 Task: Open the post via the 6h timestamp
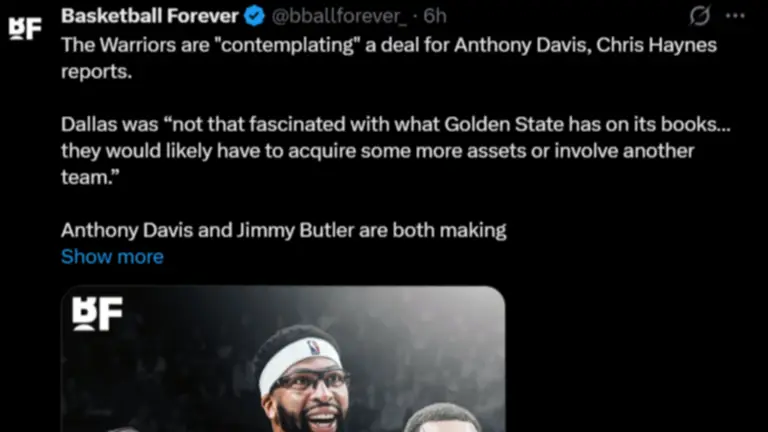click(x=435, y=16)
